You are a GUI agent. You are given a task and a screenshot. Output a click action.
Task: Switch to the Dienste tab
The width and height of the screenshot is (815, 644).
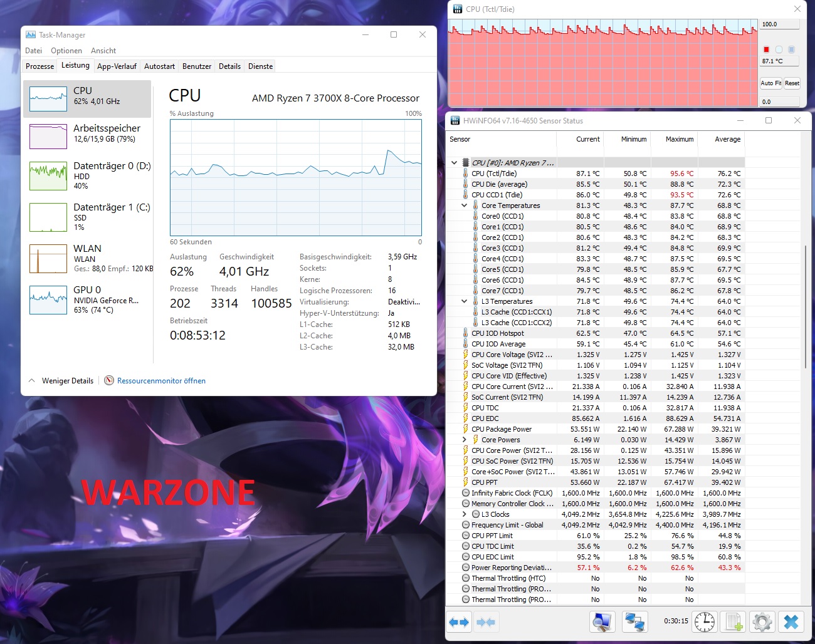click(260, 66)
